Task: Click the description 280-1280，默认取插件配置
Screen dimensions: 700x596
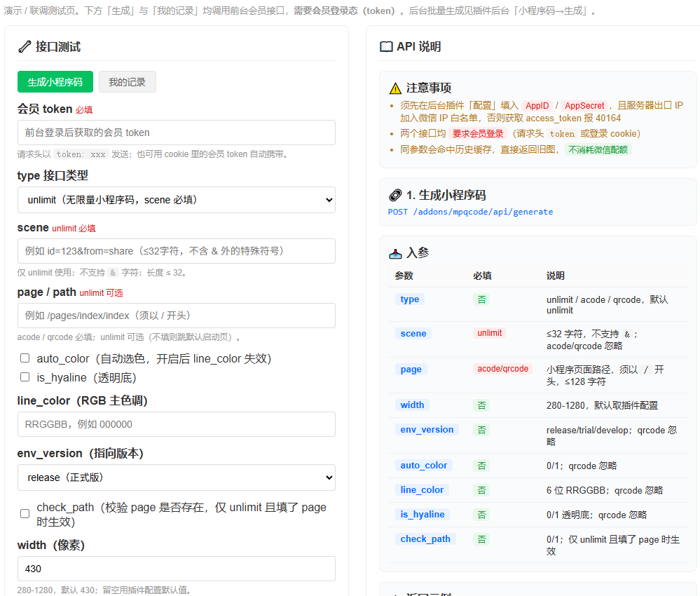Action: click(x=602, y=405)
